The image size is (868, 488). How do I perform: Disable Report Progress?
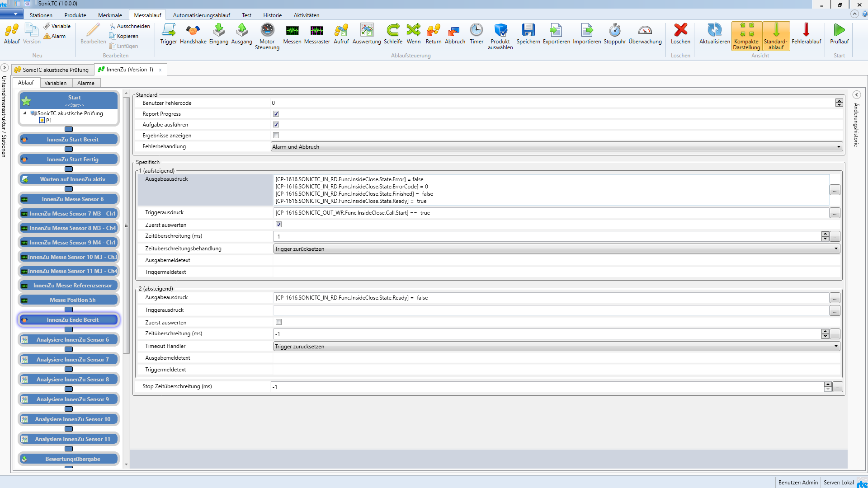click(276, 113)
